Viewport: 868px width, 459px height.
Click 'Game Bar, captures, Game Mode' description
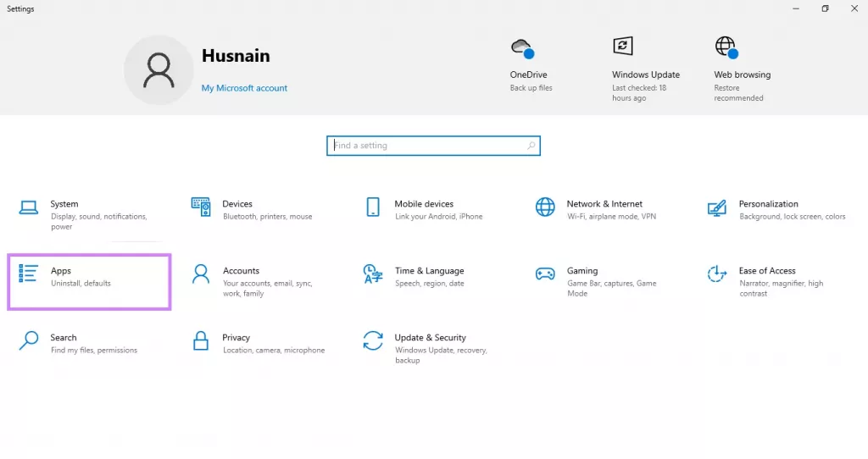click(x=612, y=288)
